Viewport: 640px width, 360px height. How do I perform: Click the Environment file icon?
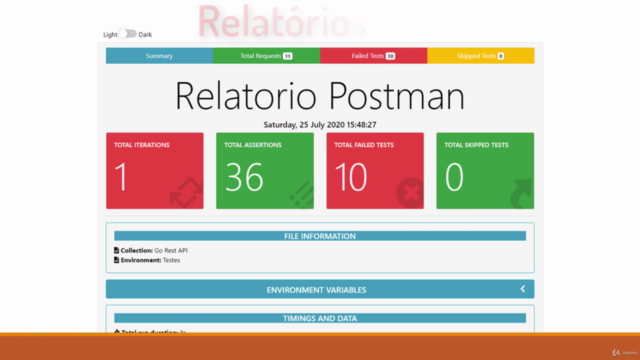click(116, 260)
